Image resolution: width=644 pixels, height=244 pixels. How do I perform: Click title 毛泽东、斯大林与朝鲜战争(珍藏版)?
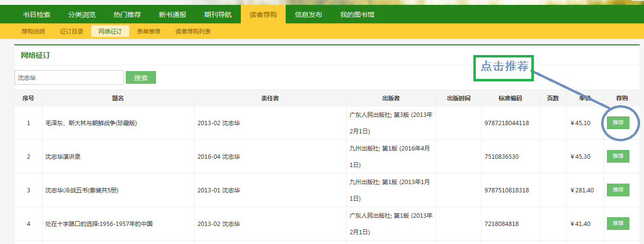[91, 123]
